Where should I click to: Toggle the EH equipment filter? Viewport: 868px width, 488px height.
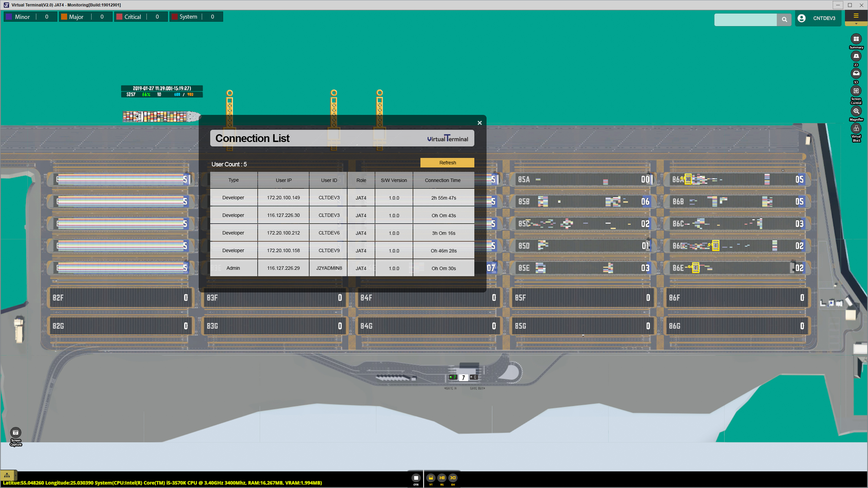click(x=453, y=478)
